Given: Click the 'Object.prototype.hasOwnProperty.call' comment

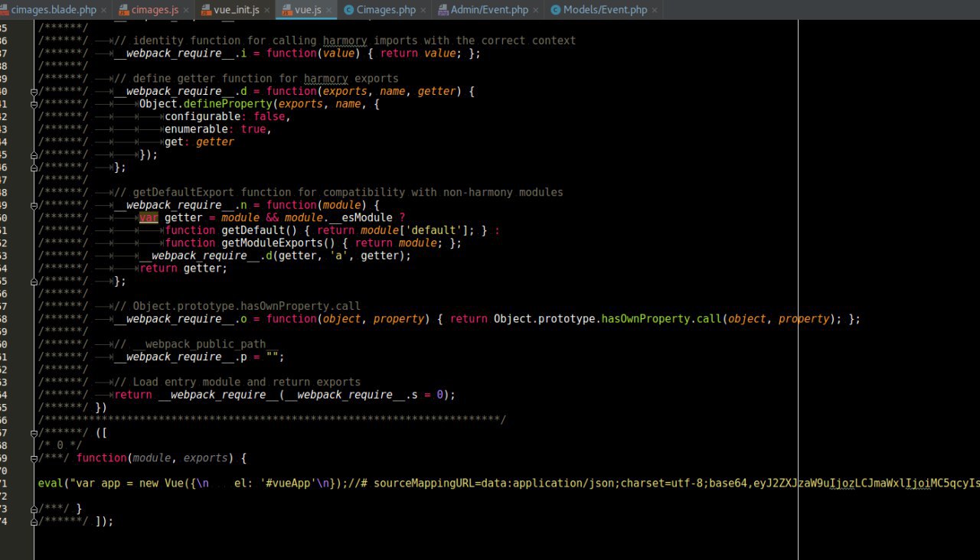Looking at the screenshot, I should (x=237, y=306).
